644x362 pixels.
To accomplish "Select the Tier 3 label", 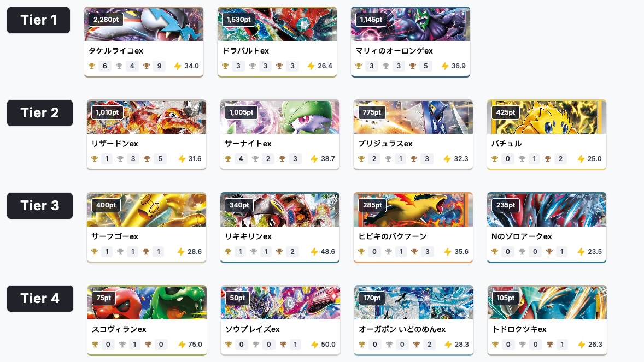I will click(39, 205).
